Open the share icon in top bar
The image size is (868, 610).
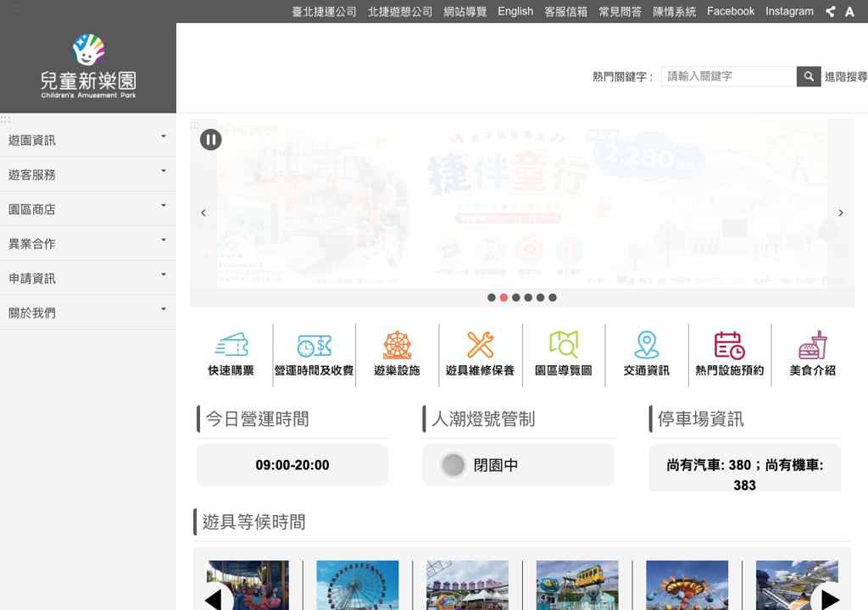831,12
